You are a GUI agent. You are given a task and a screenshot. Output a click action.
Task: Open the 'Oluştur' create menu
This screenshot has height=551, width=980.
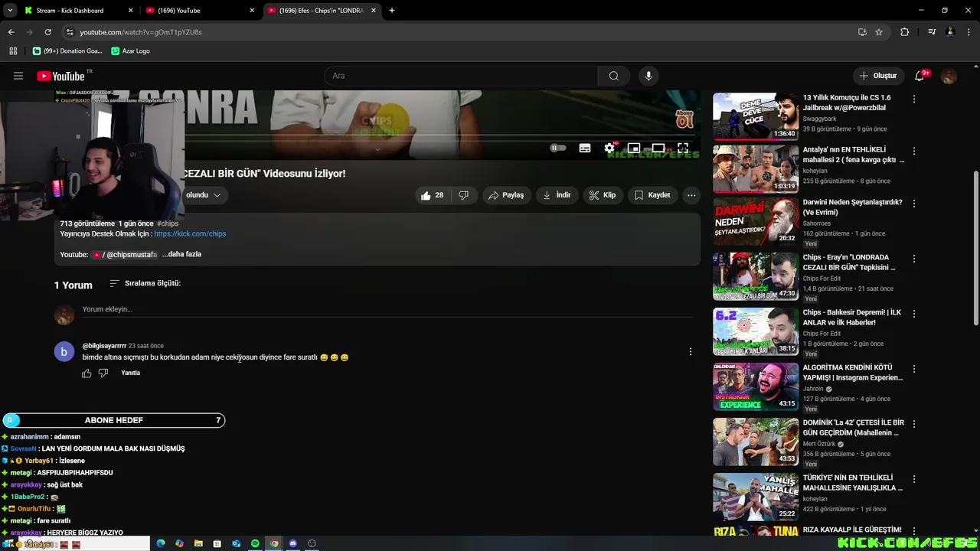pyautogui.click(x=877, y=76)
